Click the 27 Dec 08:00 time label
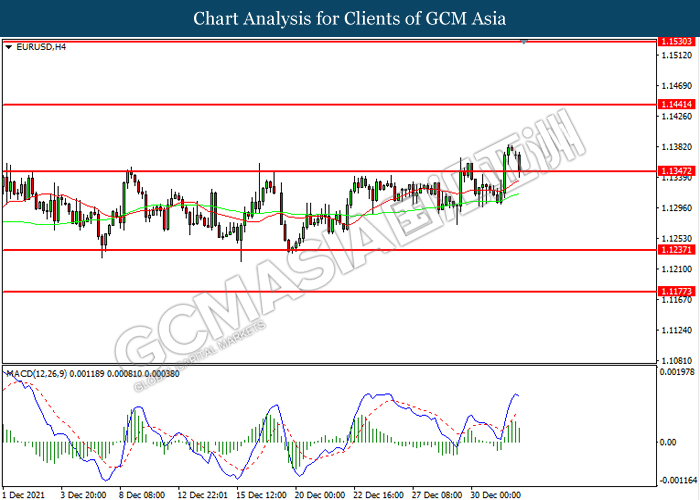The image size is (700, 500). pyautogui.click(x=437, y=495)
